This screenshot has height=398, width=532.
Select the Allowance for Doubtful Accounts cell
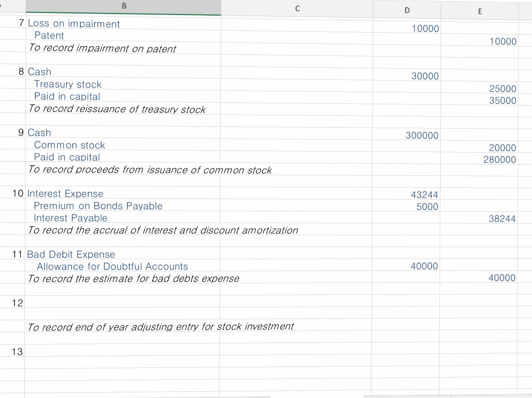pyautogui.click(x=113, y=266)
